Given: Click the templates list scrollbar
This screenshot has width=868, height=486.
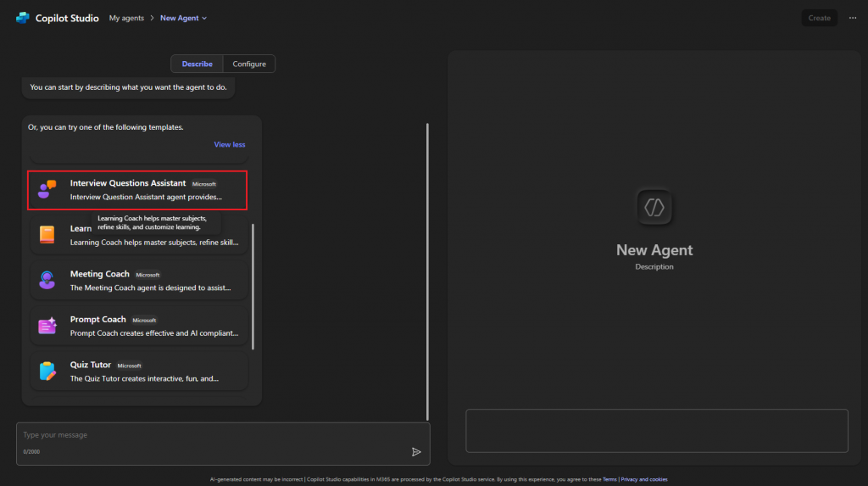Looking at the screenshot, I should coord(253,287).
